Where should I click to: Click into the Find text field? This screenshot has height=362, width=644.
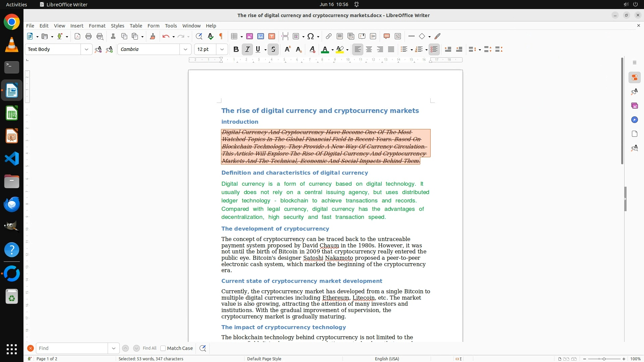[72, 348]
